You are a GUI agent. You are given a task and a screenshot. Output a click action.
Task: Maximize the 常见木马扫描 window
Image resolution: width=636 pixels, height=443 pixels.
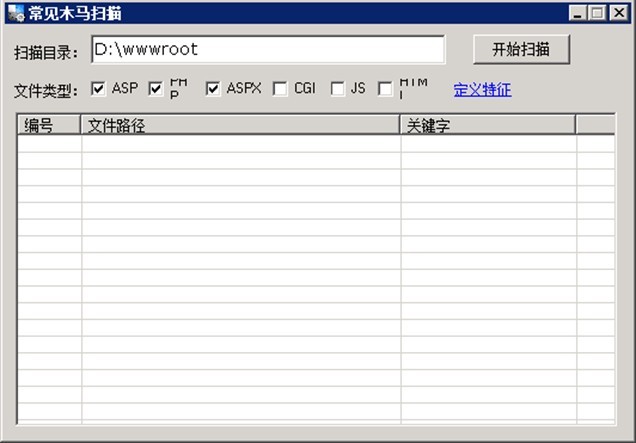click(597, 13)
